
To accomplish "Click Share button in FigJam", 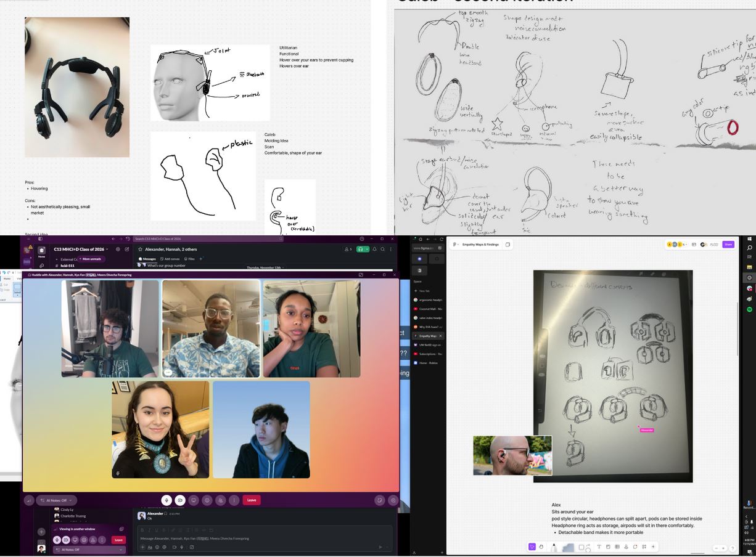I will [x=728, y=245].
